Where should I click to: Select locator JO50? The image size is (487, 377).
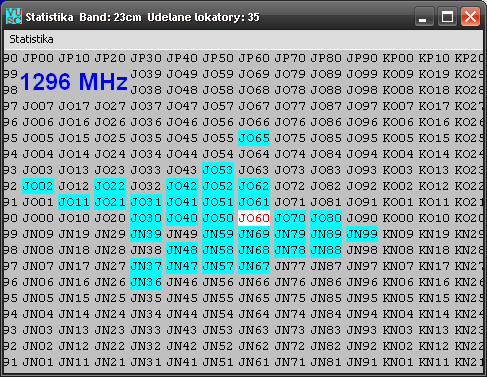[218, 218]
